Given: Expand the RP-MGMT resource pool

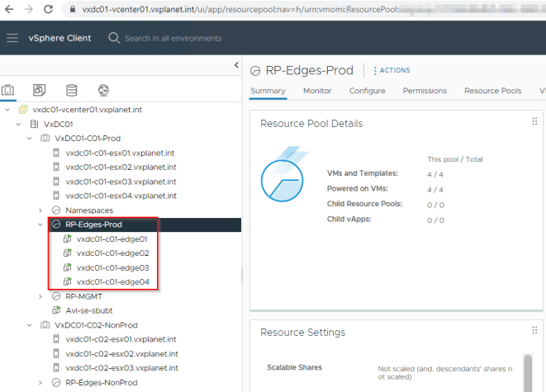Looking at the screenshot, I should 40,296.
